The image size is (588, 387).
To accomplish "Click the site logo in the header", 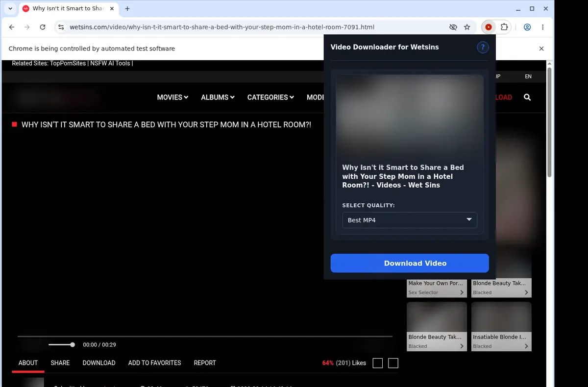I will 56,97.
